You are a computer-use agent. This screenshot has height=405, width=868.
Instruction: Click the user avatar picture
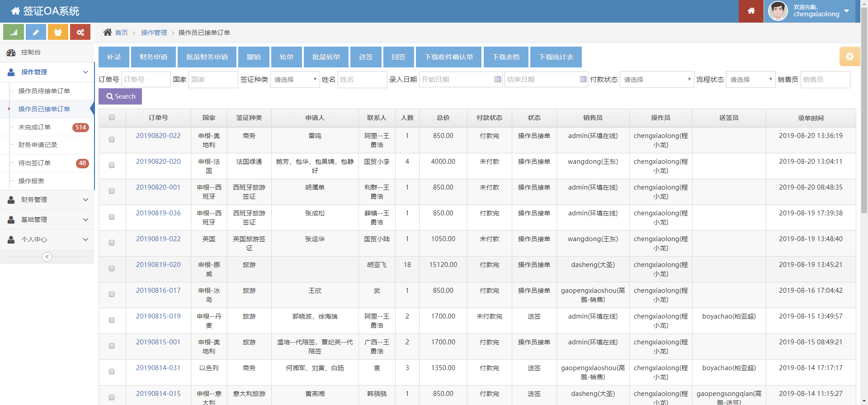pos(778,11)
